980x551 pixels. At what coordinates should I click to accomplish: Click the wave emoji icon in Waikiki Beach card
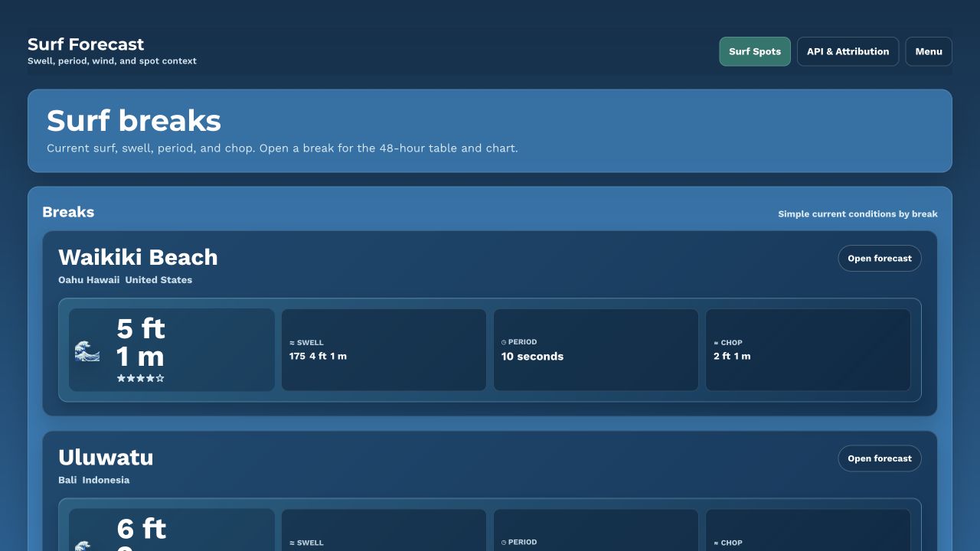[x=87, y=351]
